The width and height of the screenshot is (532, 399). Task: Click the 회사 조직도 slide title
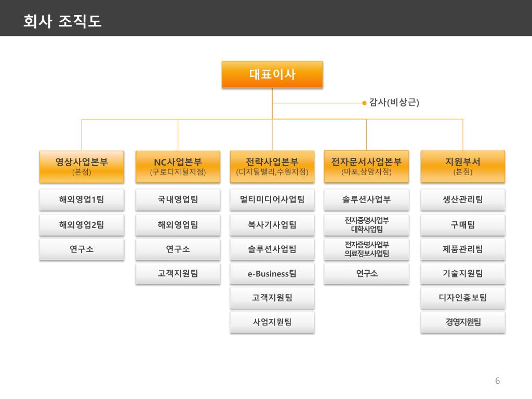[x=62, y=21]
